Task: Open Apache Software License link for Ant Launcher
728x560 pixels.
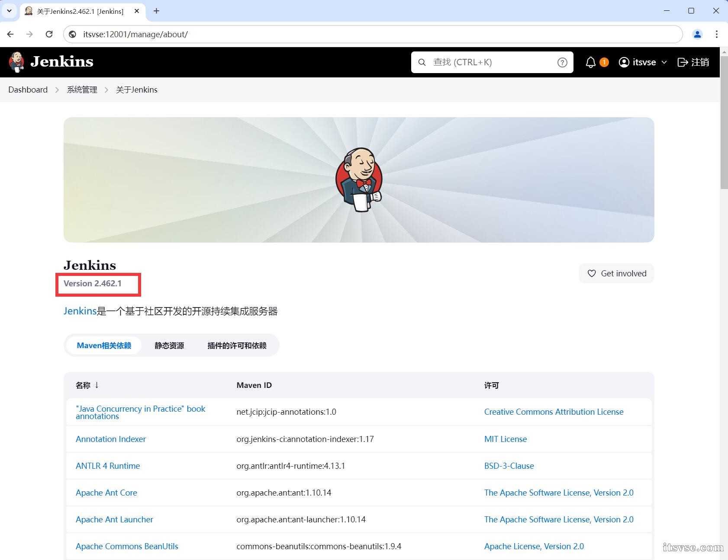Action: (559, 519)
